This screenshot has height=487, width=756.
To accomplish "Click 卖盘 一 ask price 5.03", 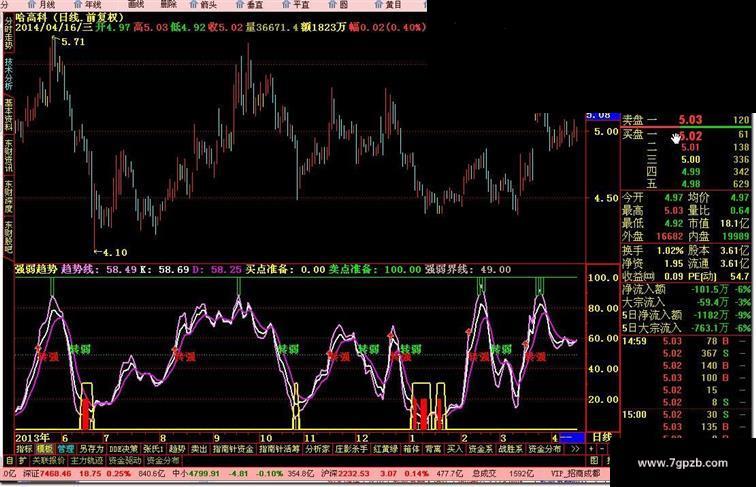I will 690,120.
